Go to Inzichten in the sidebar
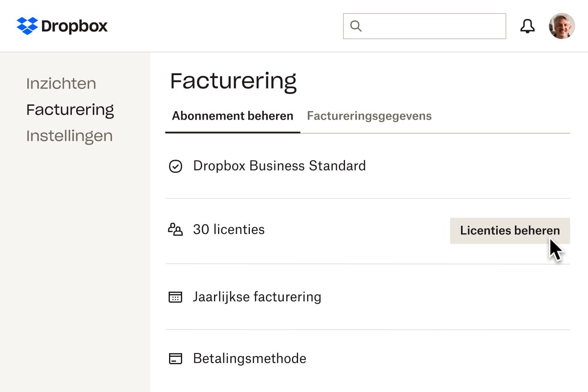Viewport: 588px width, 392px height. [61, 83]
